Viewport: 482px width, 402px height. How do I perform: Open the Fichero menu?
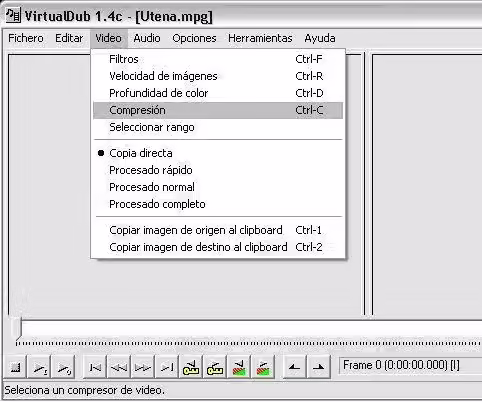click(x=26, y=38)
